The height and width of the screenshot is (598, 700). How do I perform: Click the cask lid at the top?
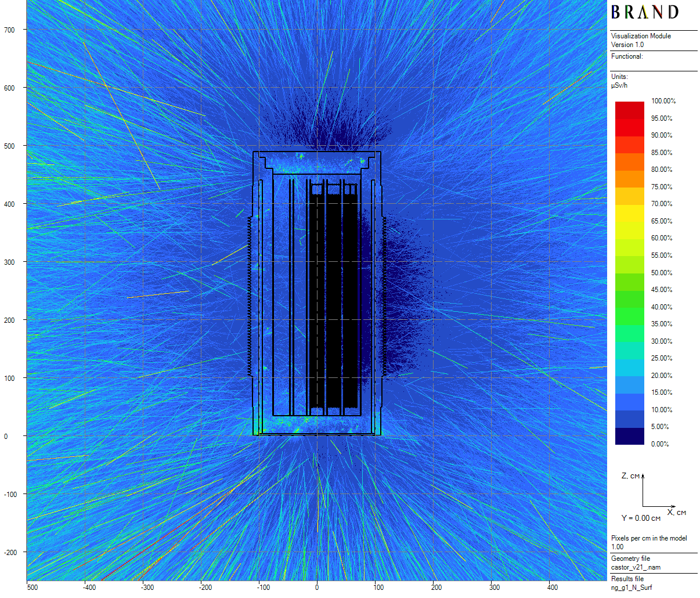coord(317,163)
